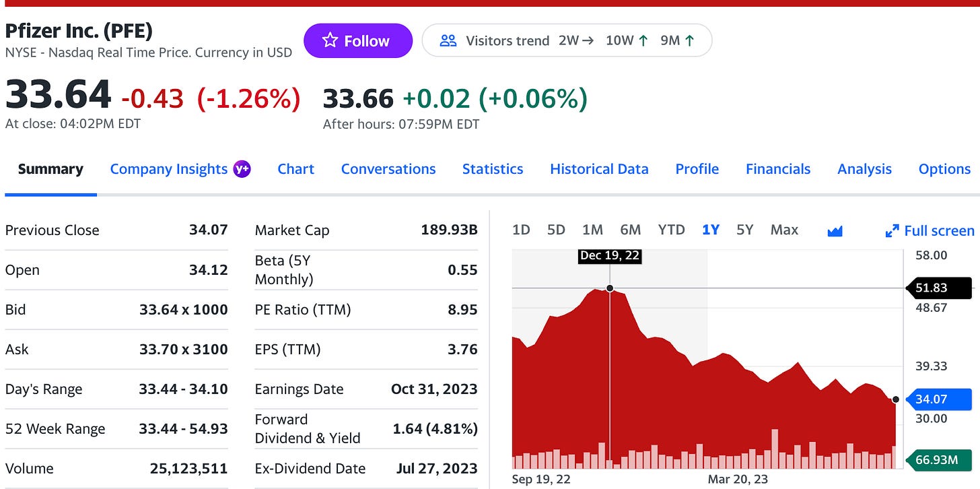This screenshot has width=980, height=489.
Task: Select the Max chart range
Action: coord(784,230)
